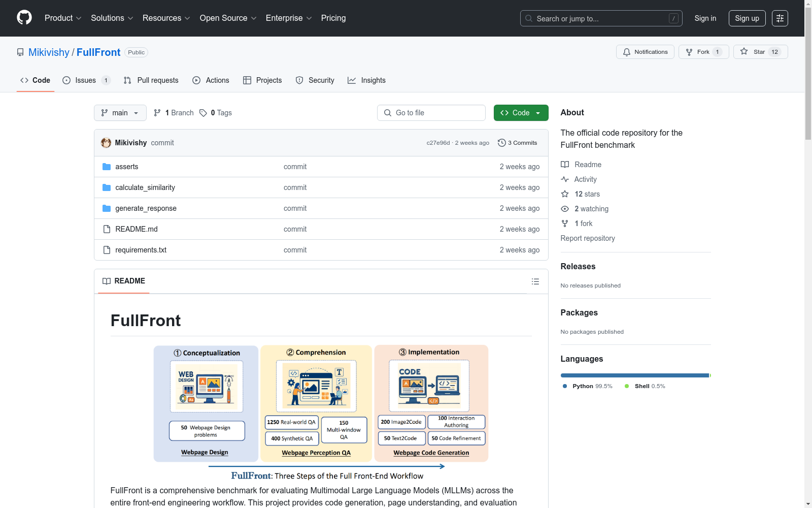Click the book icon on the README tab
Image resolution: width=812 pixels, height=508 pixels.
107,281
